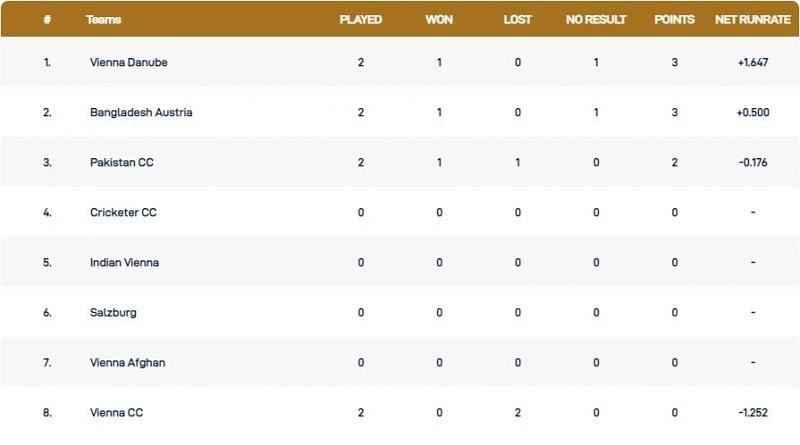Image resolution: width=800 pixels, height=445 pixels.
Task: Click the Teams column header
Action: point(104,19)
